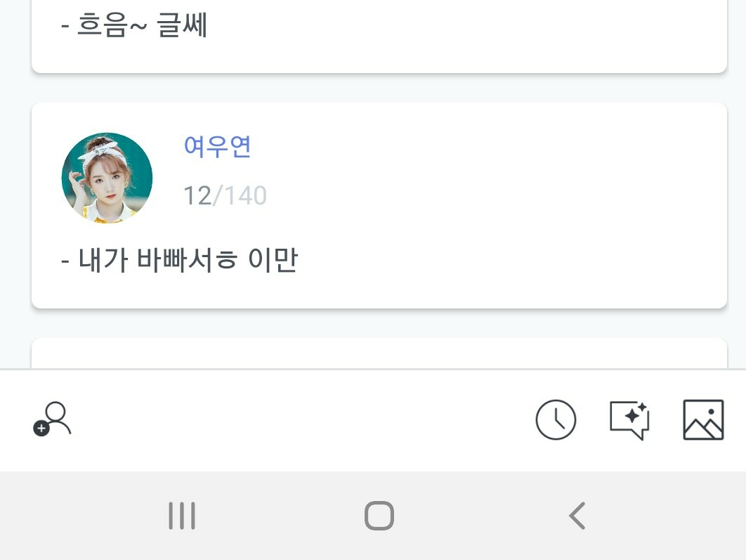Open the image picker icon
Image resolution: width=746 pixels, height=560 pixels.
pos(703,420)
